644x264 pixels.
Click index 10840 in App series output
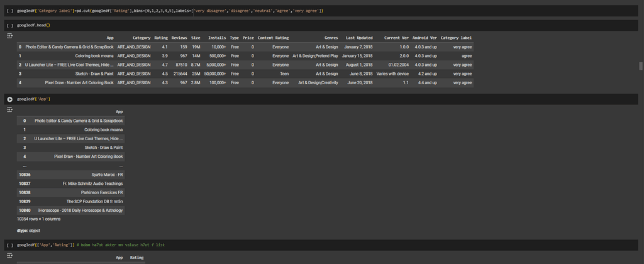(25, 211)
